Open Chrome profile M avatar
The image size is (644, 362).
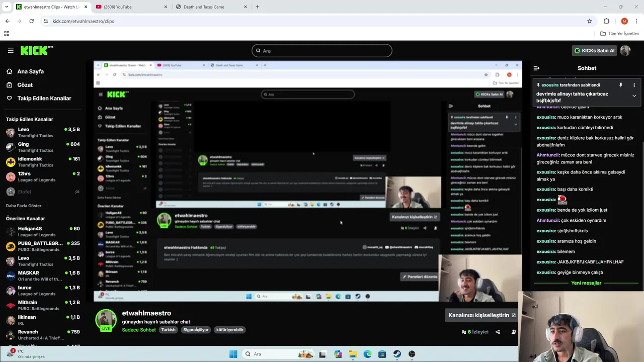click(x=624, y=21)
